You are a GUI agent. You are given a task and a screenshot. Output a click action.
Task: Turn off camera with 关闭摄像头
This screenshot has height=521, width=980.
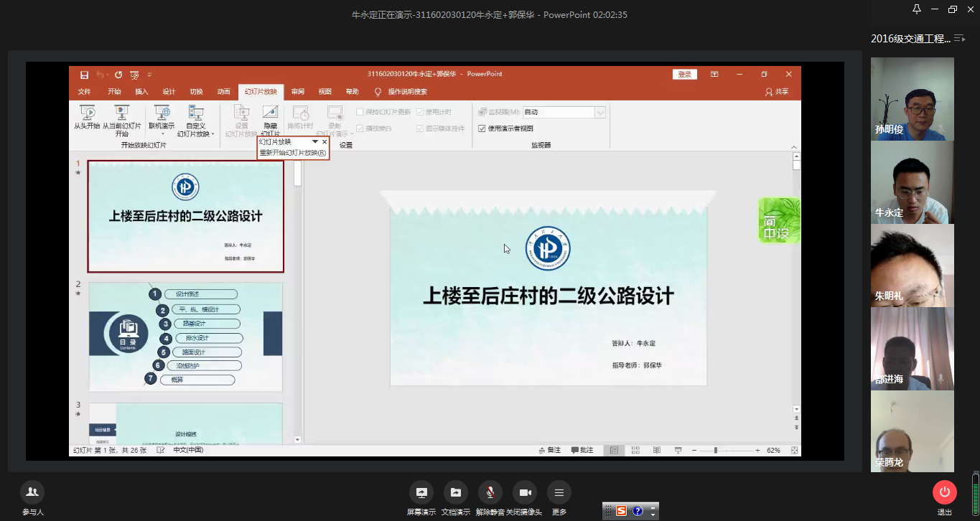click(524, 492)
